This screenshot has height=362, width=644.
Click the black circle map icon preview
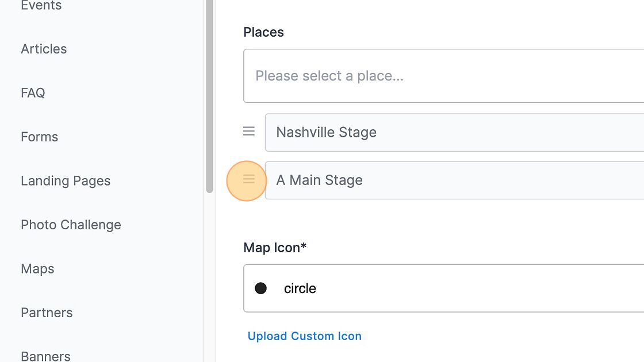261,288
